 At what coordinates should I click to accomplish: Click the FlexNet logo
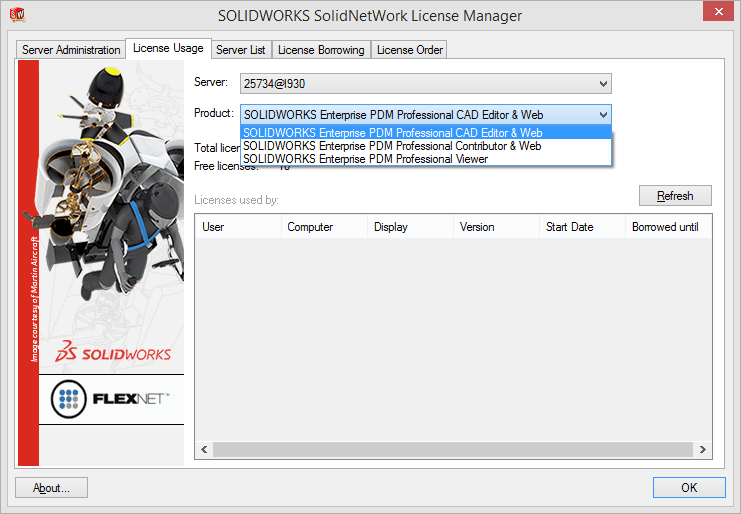tap(111, 399)
